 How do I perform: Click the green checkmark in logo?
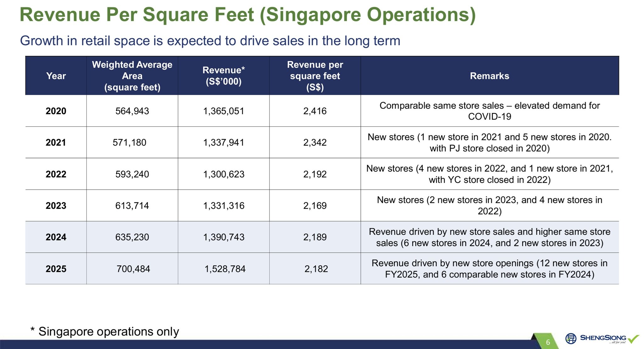(x=633, y=339)
